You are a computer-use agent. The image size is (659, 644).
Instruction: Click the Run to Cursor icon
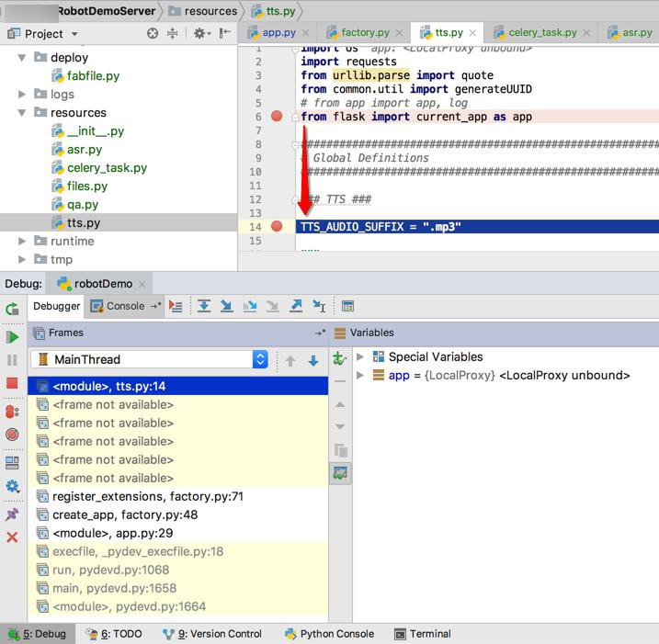coord(319,306)
